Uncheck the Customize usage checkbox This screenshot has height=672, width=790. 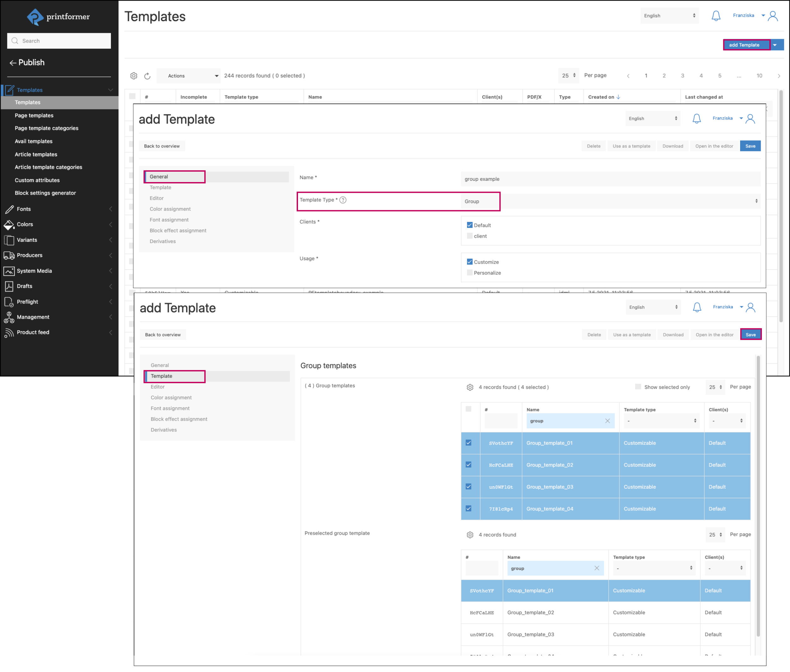[470, 262]
